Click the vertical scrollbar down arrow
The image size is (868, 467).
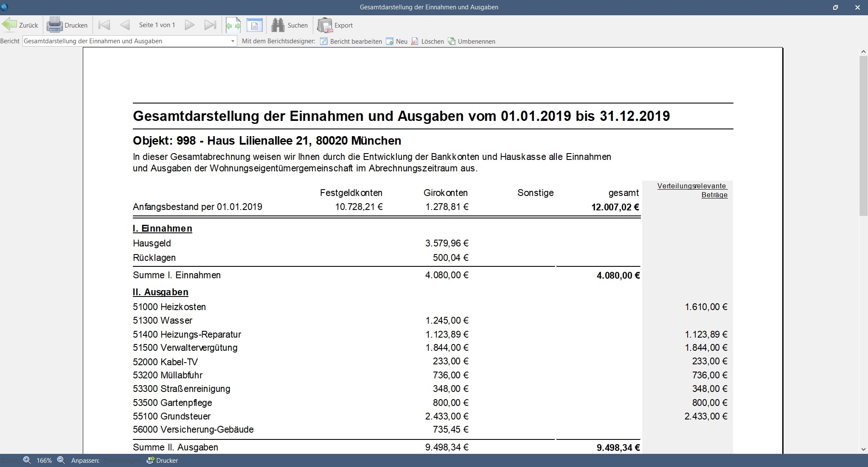click(863, 449)
